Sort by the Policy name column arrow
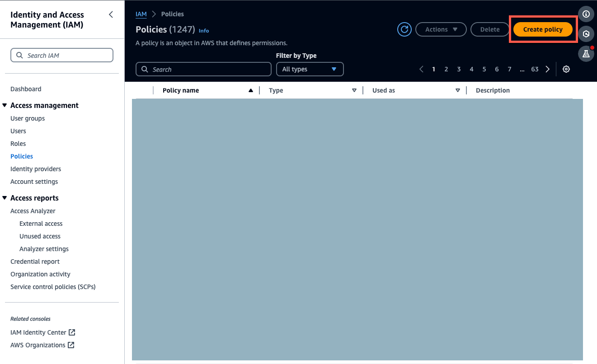597x364 pixels. click(251, 90)
